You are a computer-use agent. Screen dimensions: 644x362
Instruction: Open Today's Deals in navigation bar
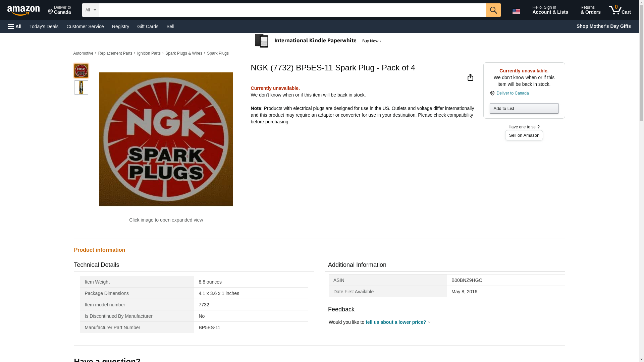coord(44,26)
